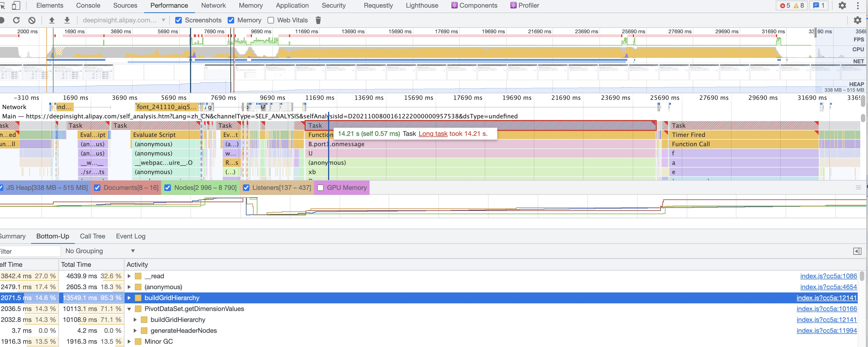The image size is (868, 347).
Task: Open the React Components tab
Action: pyautogui.click(x=474, y=5)
